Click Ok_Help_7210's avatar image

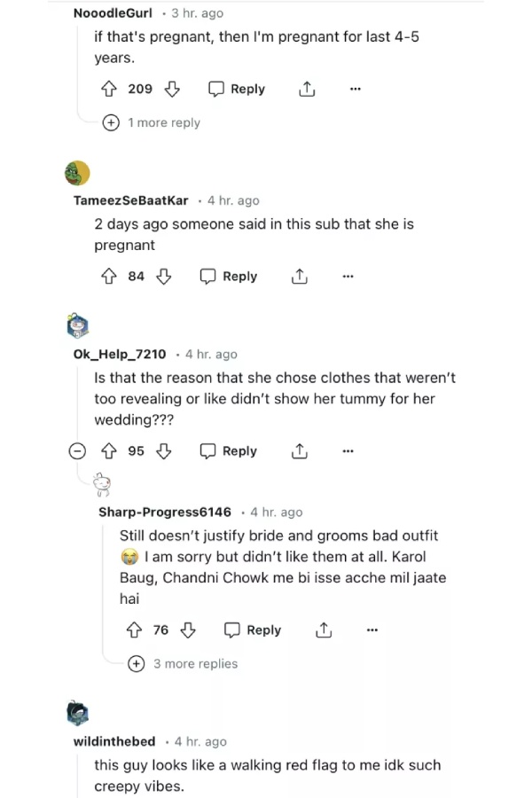click(78, 326)
